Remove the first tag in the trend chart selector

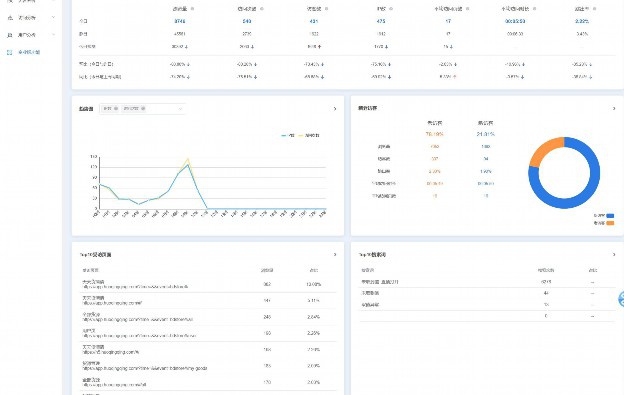click(x=116, y=109)
